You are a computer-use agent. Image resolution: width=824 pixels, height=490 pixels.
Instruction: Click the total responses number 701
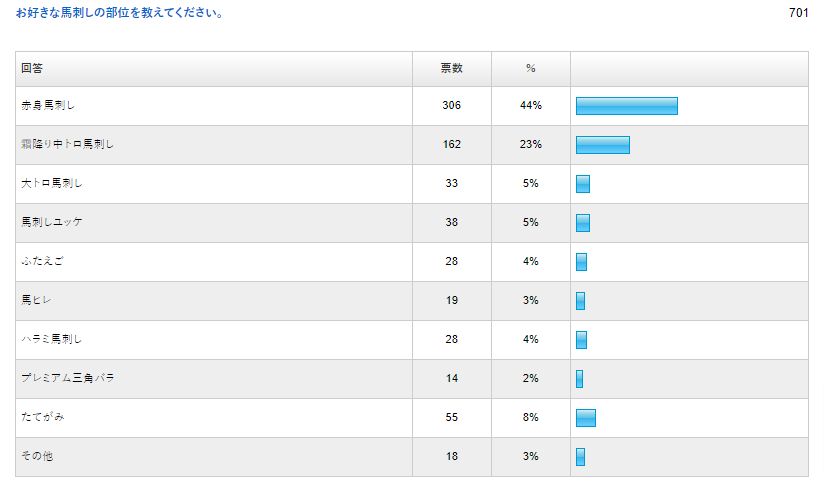pyautogui.click(x=798, y=14)
